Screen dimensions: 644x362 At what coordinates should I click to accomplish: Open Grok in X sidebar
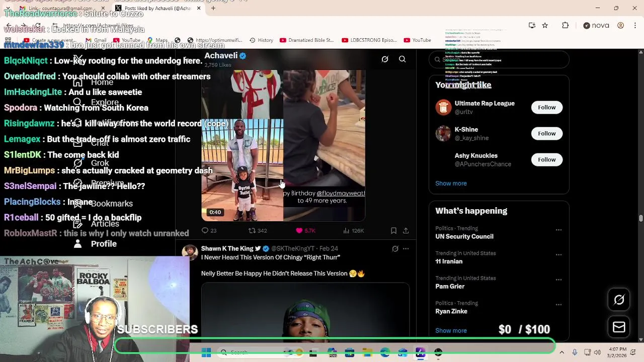point(92,163)
